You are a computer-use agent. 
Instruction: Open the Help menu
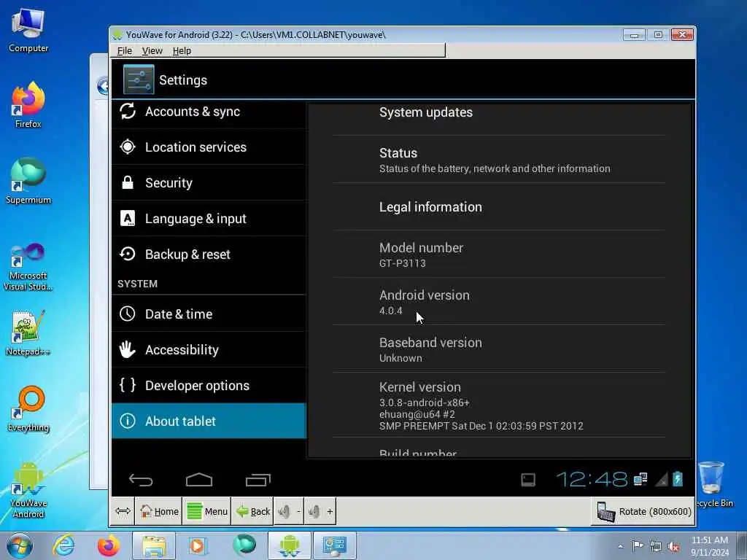(x=182, y=50)
